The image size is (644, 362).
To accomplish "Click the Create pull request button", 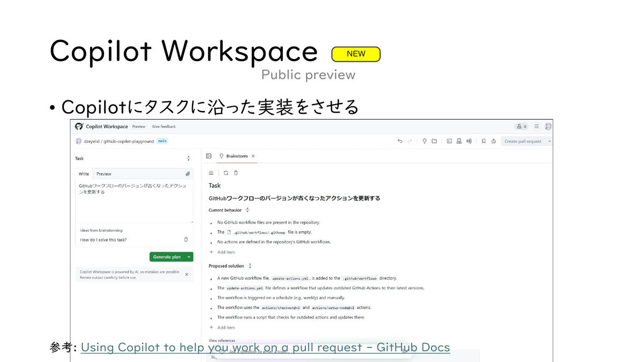I will click(x=523, y=141).
